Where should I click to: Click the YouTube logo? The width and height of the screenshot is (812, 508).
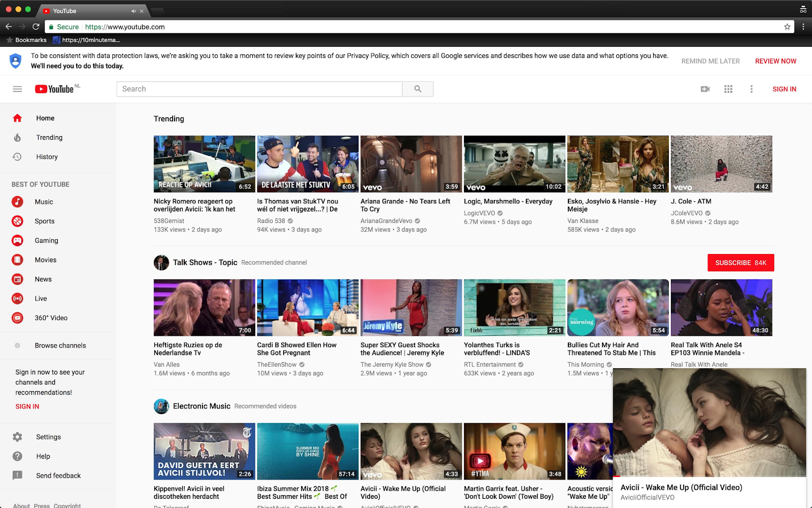coord(55,89)
